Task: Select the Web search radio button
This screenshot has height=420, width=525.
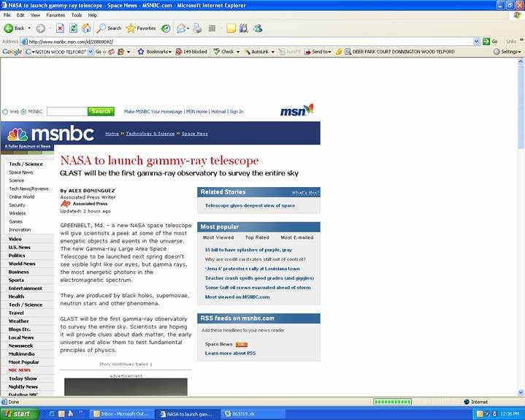Action: [5, 112]
